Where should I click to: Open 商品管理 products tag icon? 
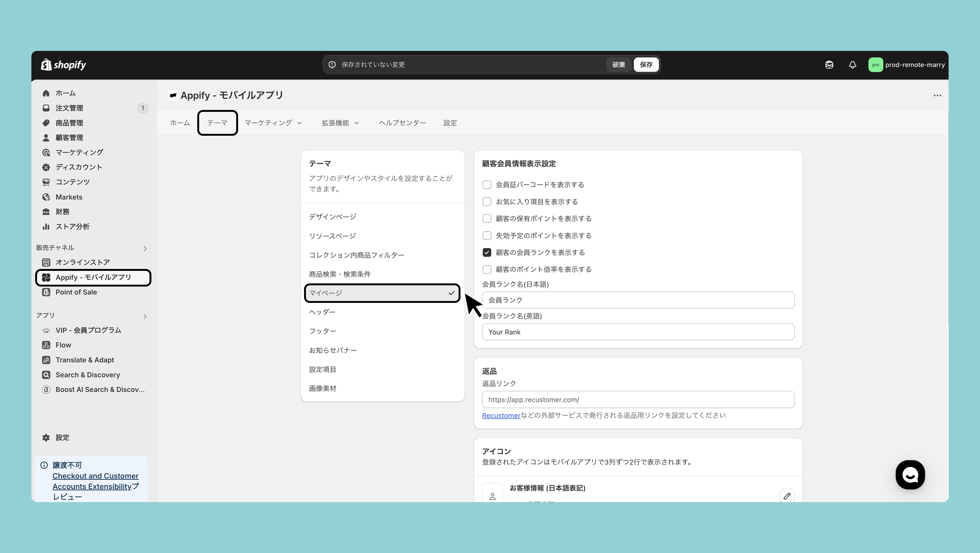[46, 123]
